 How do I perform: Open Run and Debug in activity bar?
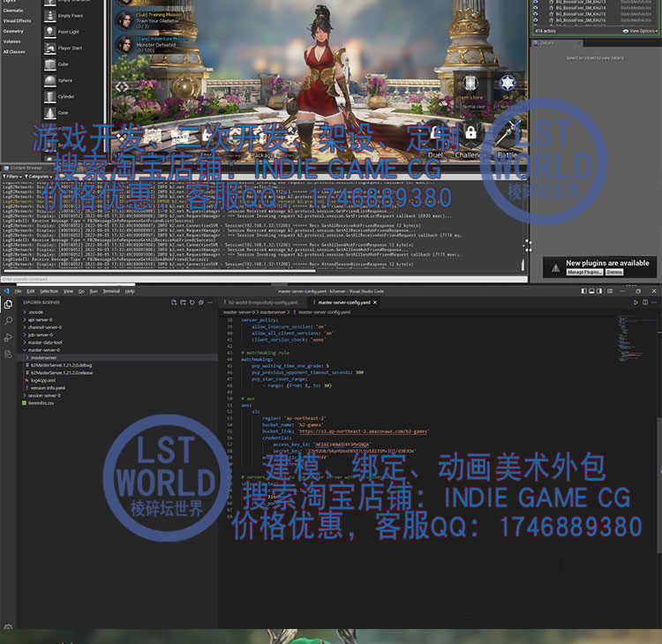coord(8,337)
